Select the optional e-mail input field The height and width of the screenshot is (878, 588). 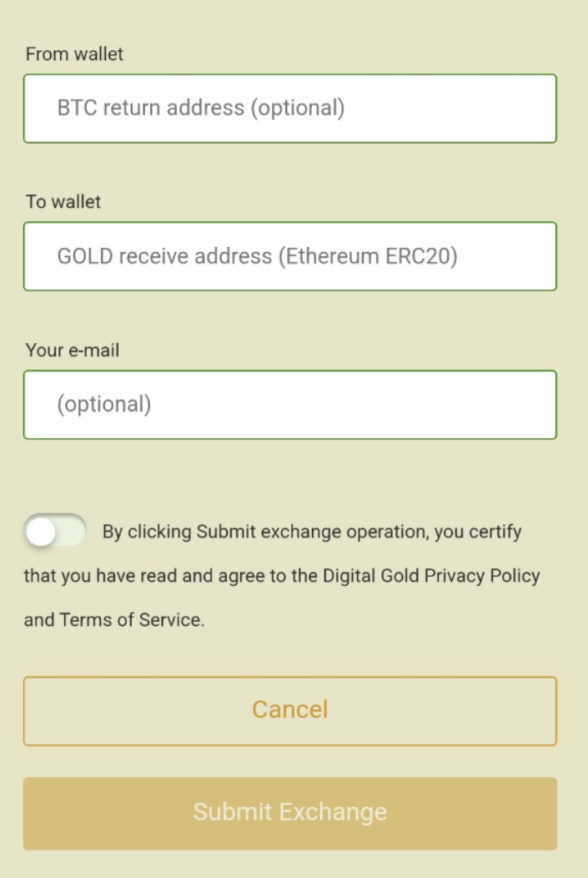[x=289, y=405]
